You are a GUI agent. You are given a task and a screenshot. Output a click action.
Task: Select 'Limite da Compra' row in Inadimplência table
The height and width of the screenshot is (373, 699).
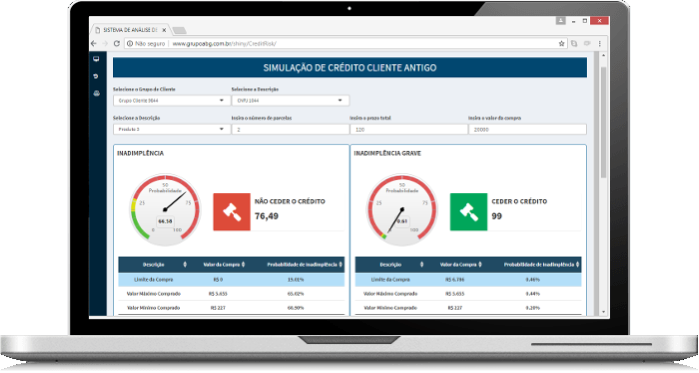231,280
